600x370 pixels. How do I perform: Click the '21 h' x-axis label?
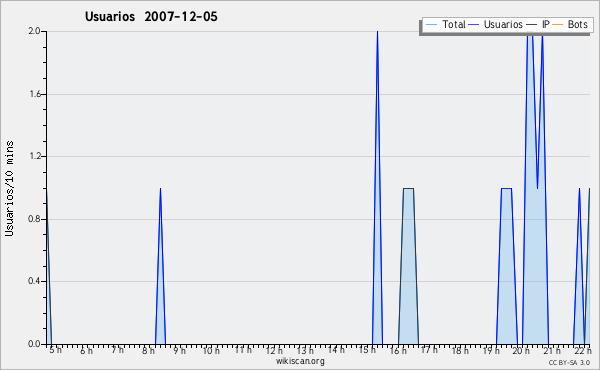[553, 350]
